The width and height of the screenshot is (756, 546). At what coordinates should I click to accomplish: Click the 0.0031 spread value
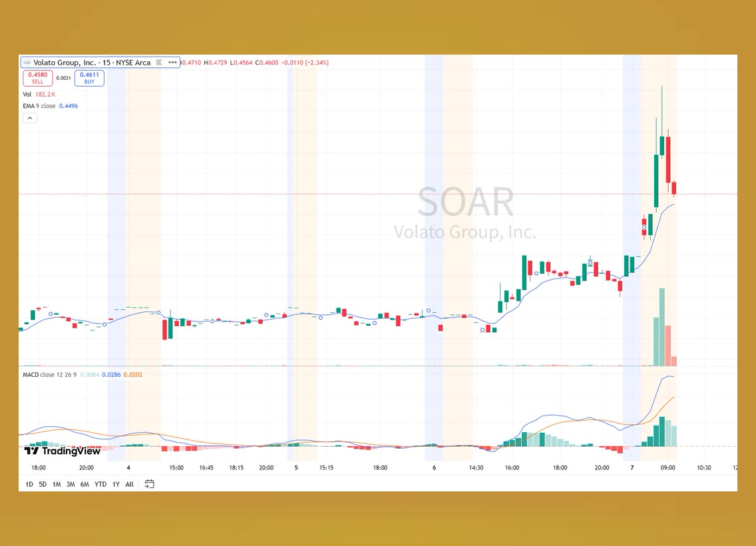tap(64, 78)
